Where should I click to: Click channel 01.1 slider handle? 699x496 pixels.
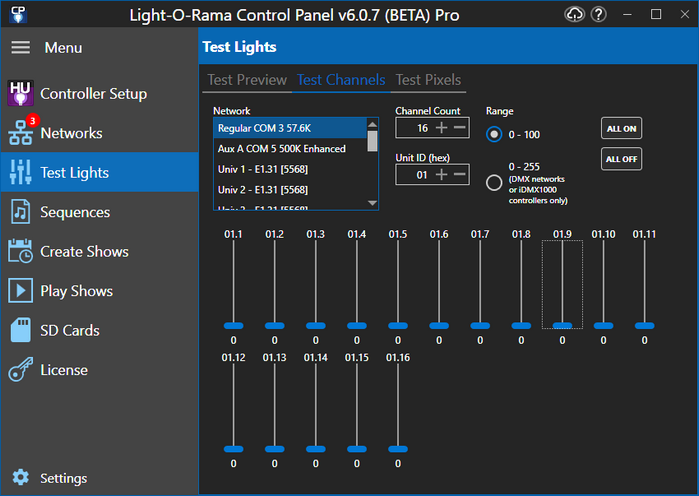233,326
